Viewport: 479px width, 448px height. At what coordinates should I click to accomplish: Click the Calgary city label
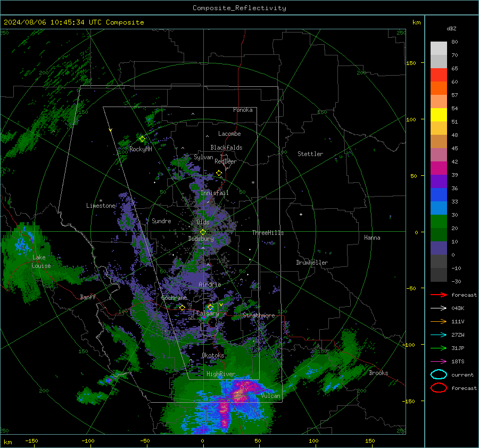(x=208, y=313)
